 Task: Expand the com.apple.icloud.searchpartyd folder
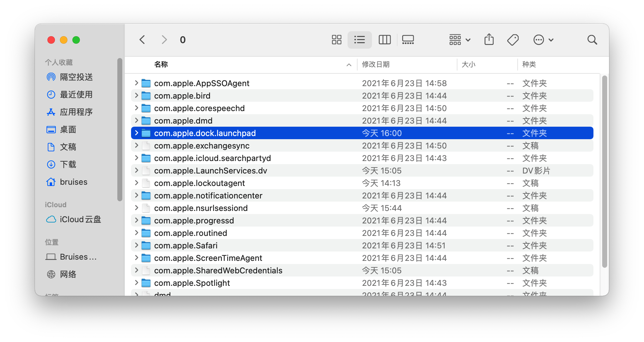136,158
